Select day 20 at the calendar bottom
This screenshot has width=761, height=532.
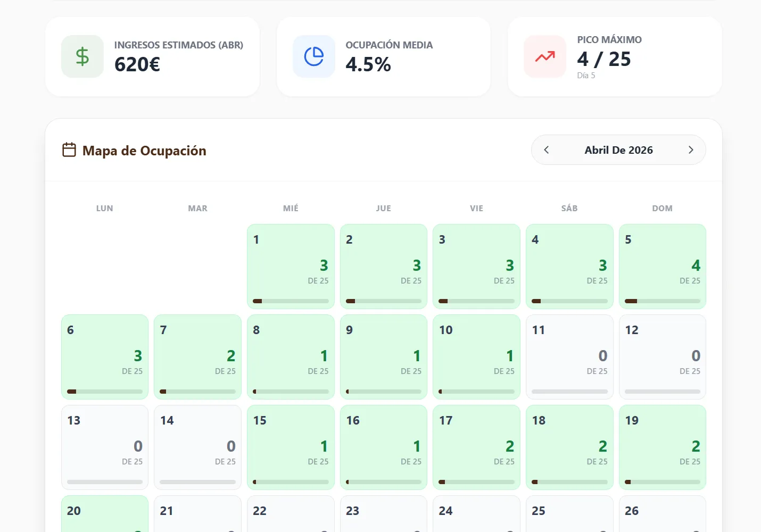click(105, 514)
